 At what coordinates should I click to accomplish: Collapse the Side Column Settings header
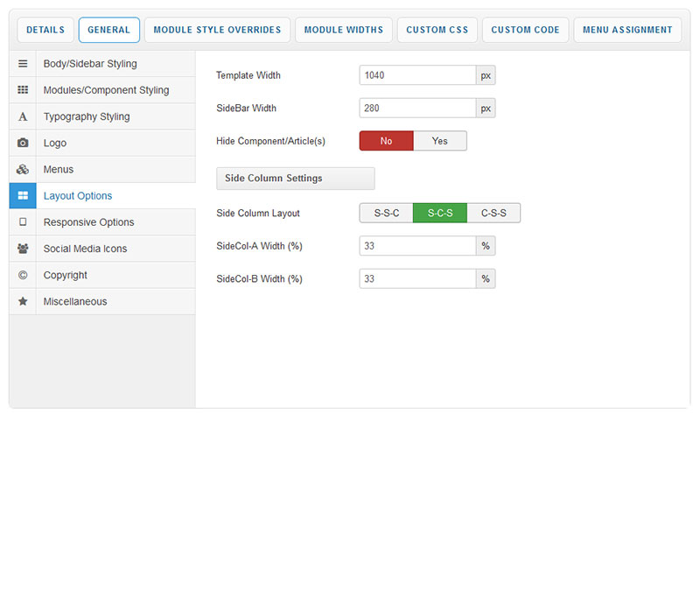pyautogui.click(x=295, y=179)
